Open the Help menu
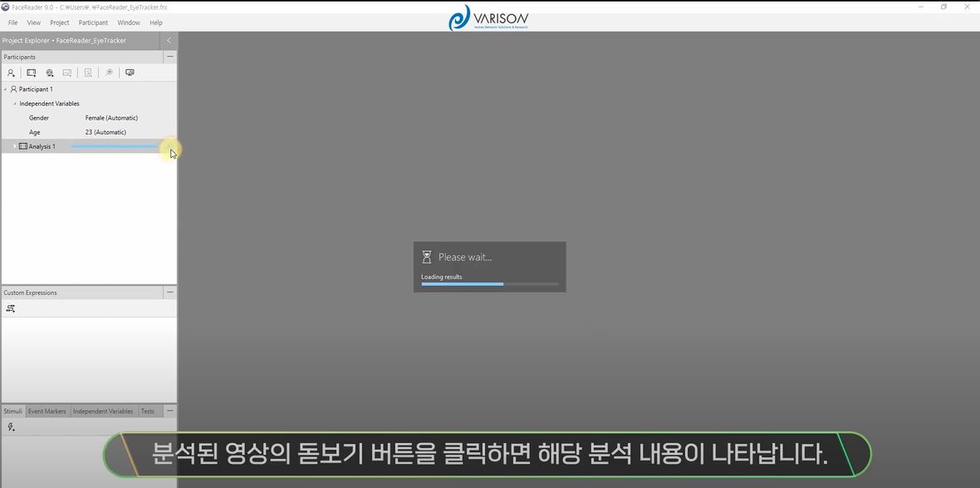Viewport: 980px width, 488px height. [x=155, y=22]
